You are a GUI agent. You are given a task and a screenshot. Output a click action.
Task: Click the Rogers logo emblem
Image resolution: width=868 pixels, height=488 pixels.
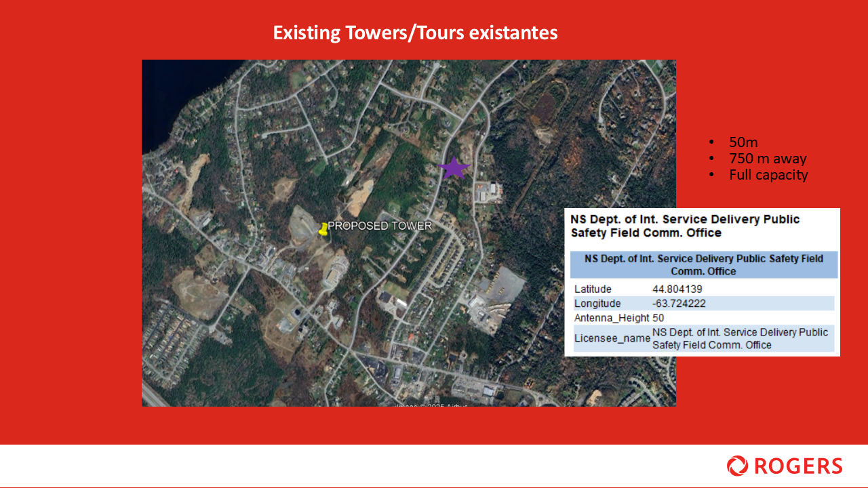737,466
